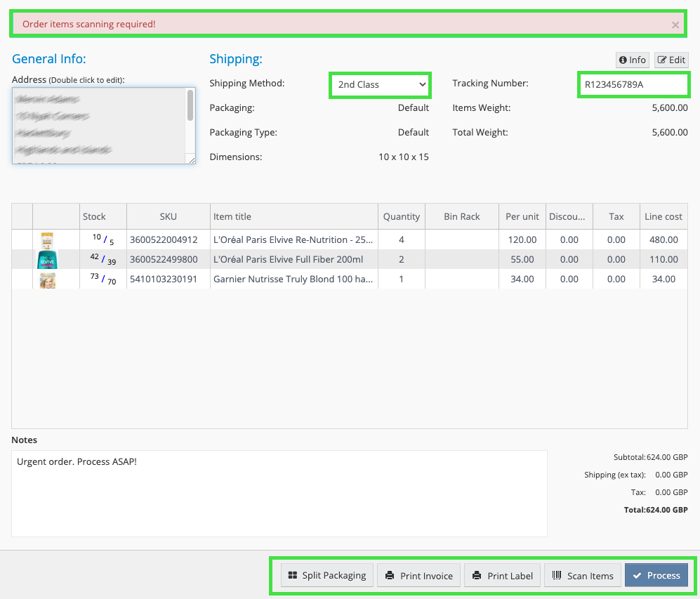Image resolution: width=700 pixels, height=599 pixels.
Task: Click the Print Label button
Action: (503, 576)
